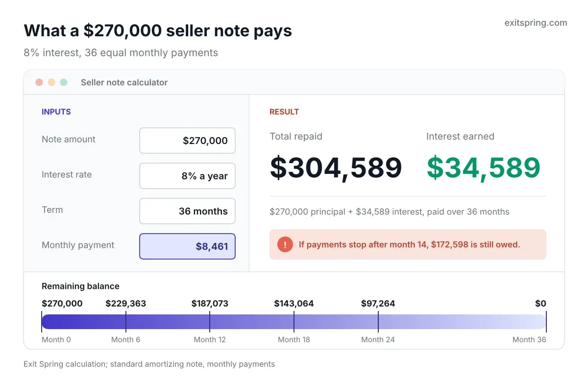Click the main headline about $270,000 seller note
588x382 pixels.
pos(158,31)
